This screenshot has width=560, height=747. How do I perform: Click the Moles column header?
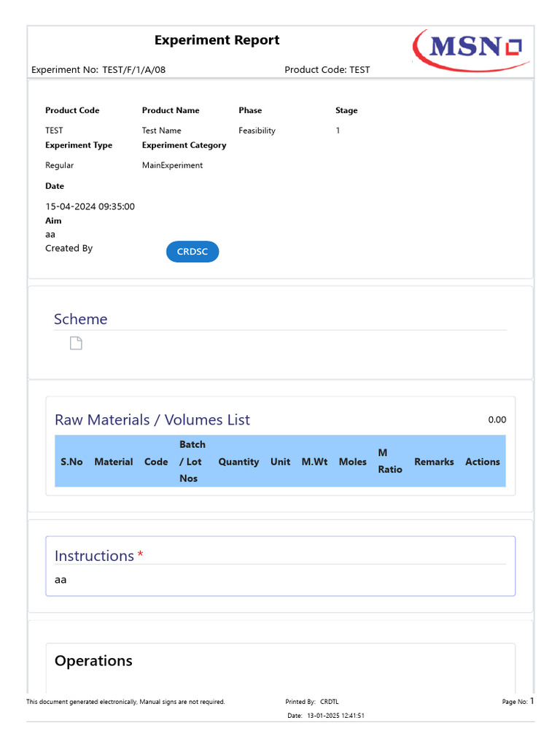353,462
